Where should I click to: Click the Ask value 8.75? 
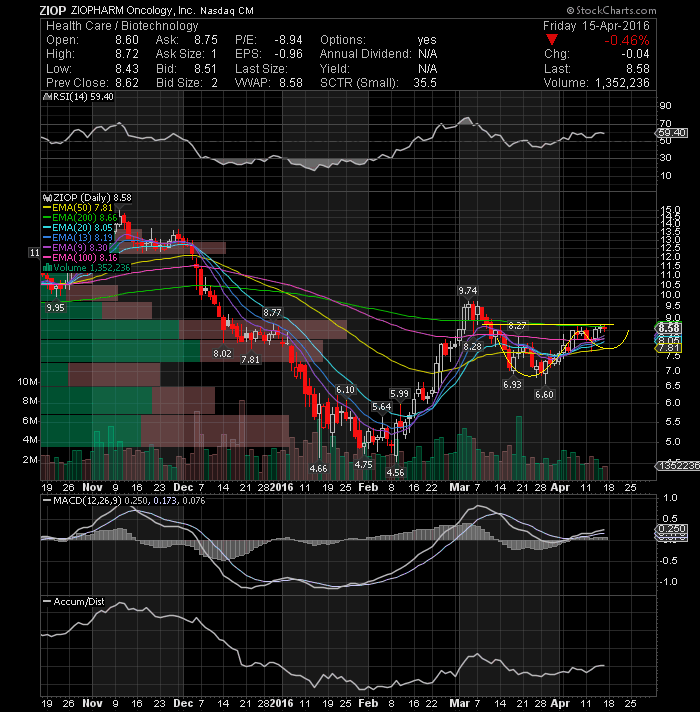(x=206, y=40)
